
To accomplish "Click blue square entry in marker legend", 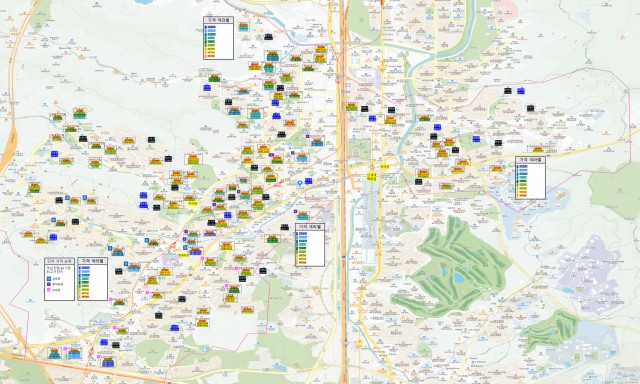I will click(x=49, y=278).
